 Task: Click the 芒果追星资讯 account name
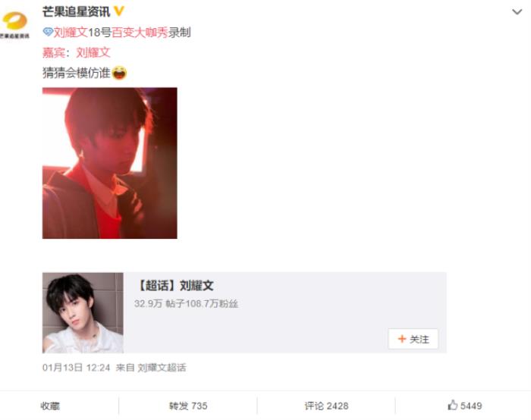(76, 12)
